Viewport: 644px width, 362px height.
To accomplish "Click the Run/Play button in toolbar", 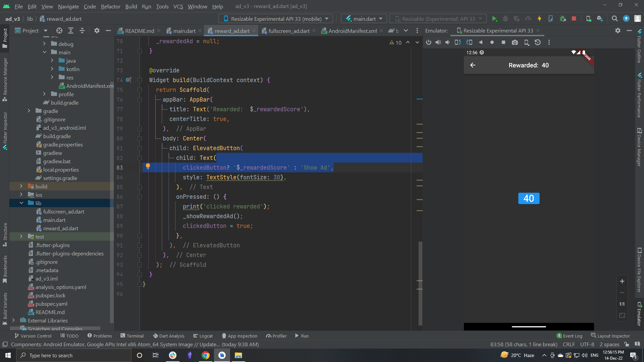I will (494, 18).
